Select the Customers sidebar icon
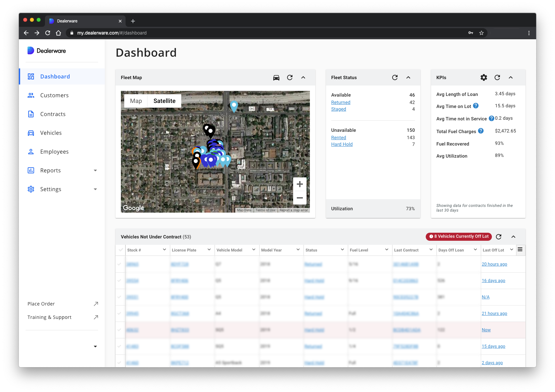555x392 pixels. pos(31,95)
